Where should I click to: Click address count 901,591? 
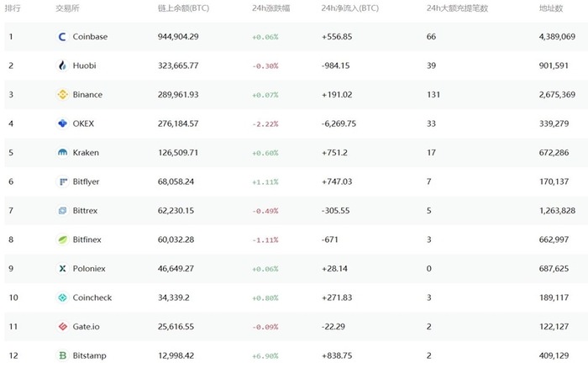[554, 66]
